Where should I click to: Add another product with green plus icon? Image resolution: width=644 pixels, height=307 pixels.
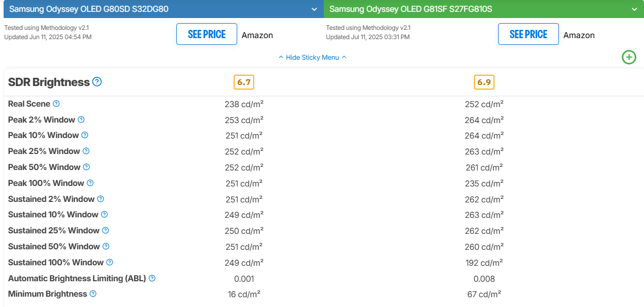(x=629, y=57)
